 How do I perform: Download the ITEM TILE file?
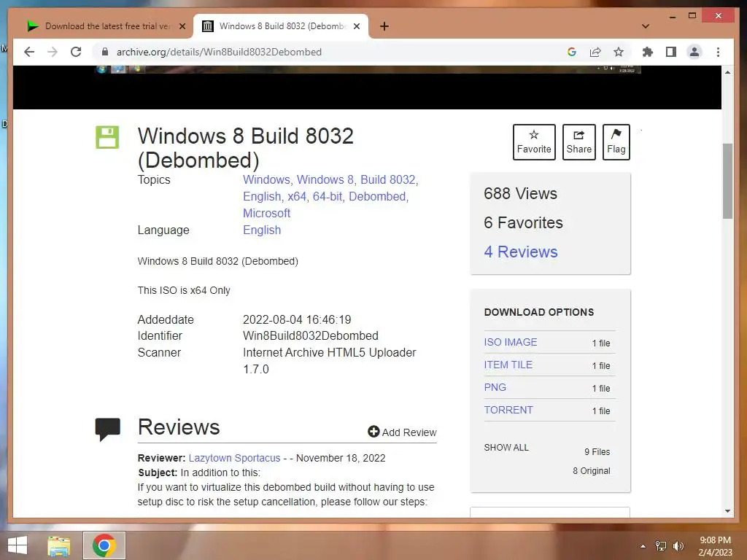(508, 365)
